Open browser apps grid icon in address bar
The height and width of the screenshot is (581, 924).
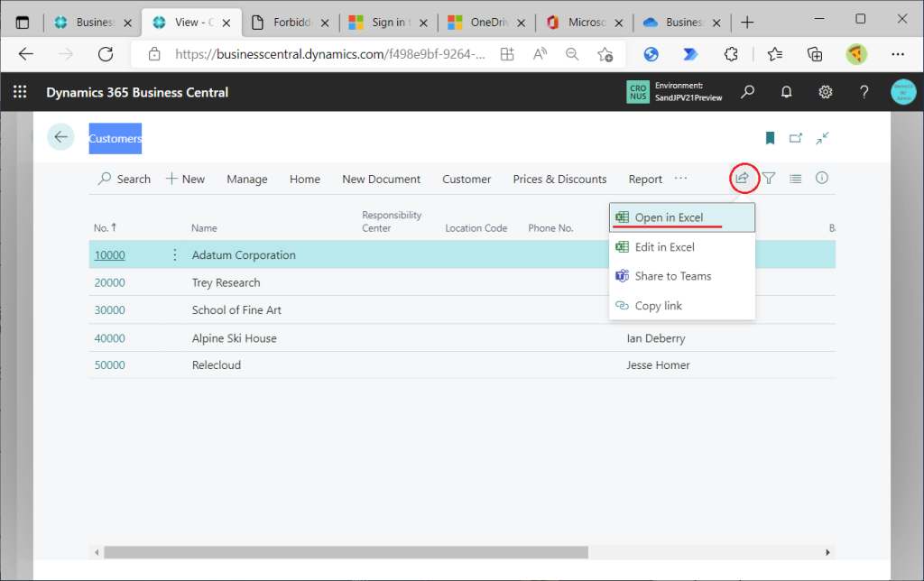[507, 54]
